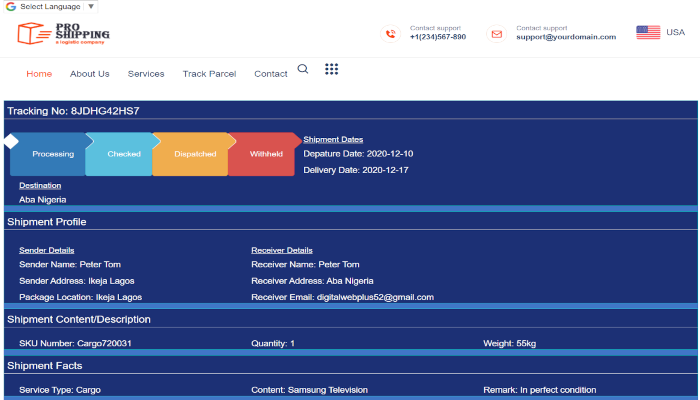
Task: Open the Select Language dropdown
Action: pyautogui.click(x=50, y=6)
